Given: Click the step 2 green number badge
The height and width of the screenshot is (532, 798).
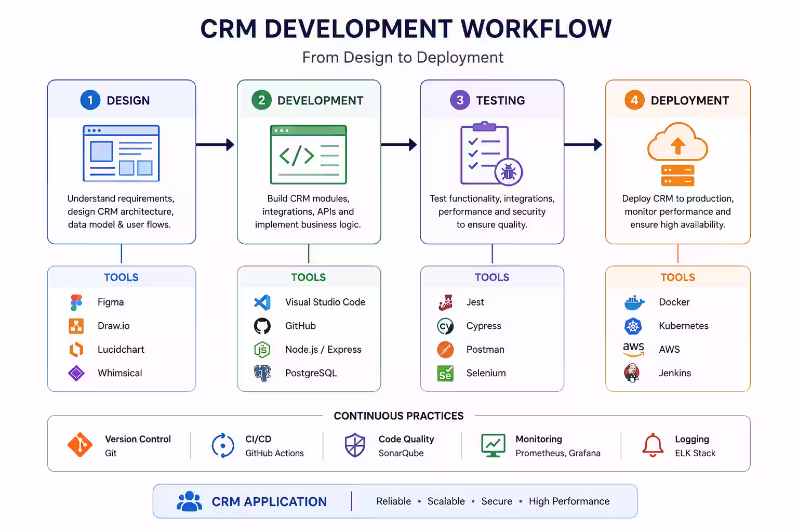Looking at the screenshot, I should point(261,100).
